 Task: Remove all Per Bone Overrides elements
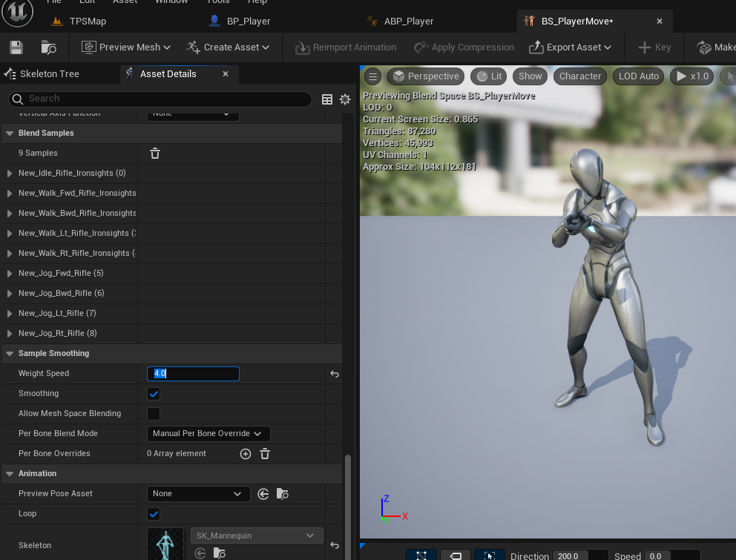[x=265, y=454]
